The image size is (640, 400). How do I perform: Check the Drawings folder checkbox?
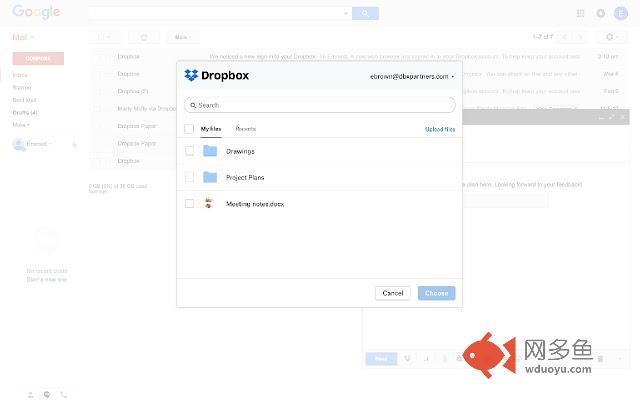point(189,151)
